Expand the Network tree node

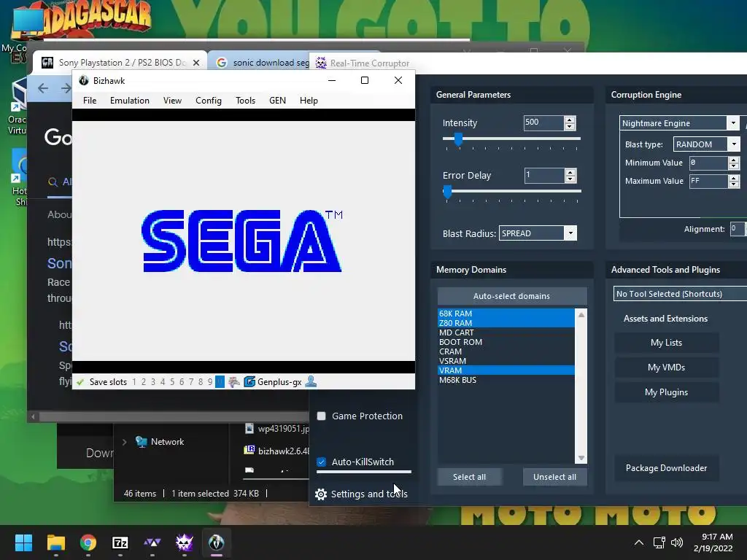point(124,442)
